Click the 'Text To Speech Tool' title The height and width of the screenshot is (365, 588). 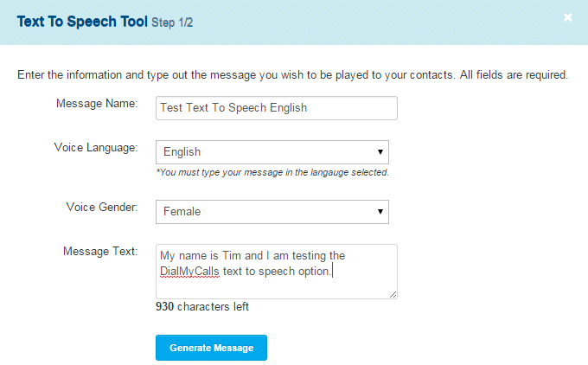(x=82, y=22)
